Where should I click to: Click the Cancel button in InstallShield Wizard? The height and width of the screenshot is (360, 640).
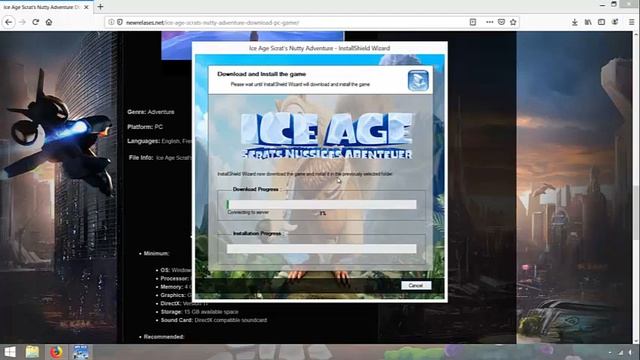[x=416, y=285]
